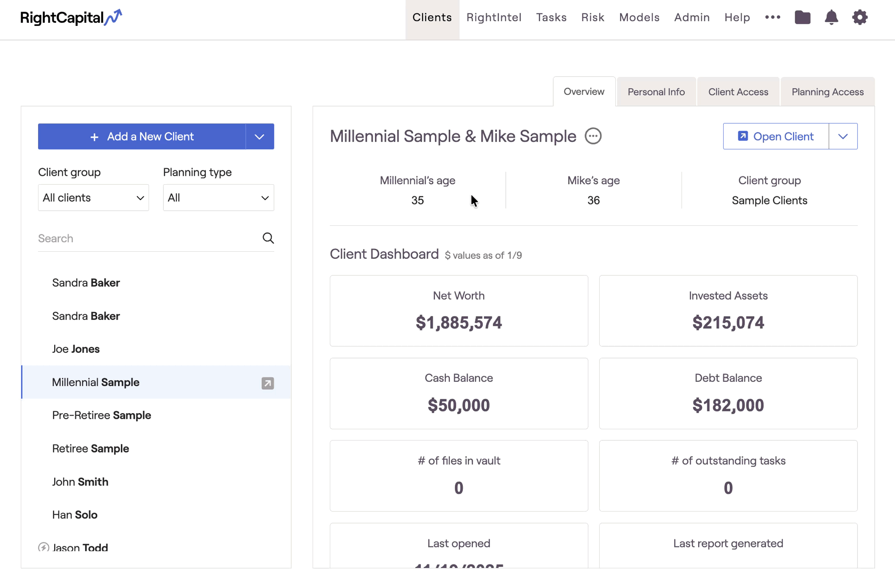Screen dimensions: 895x588
Task: Click the ellipsis circle beside client name
Action: (x=593, y=136)
